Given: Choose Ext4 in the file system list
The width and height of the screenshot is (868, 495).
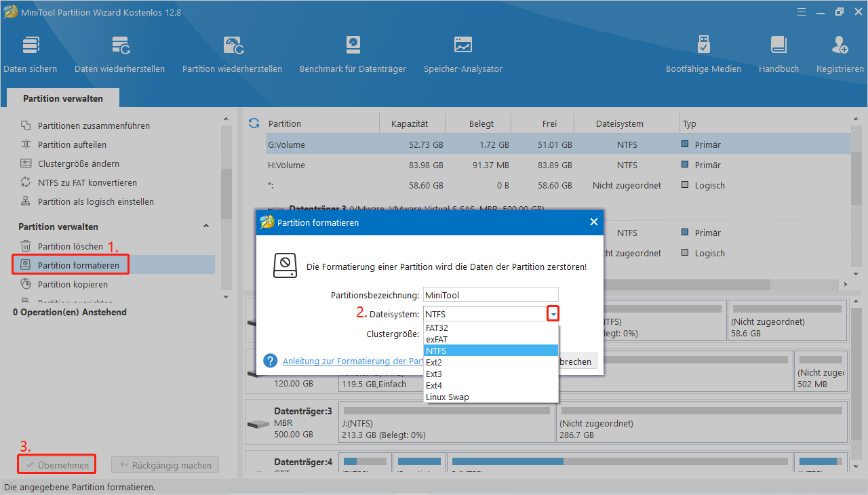Looking at the screenshot, I should click(x=491, y=385).
